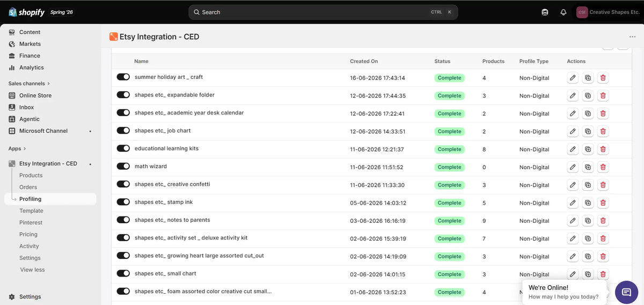
Task: Disable the educational learning kits profile
Action: click(x=123, y=148)
